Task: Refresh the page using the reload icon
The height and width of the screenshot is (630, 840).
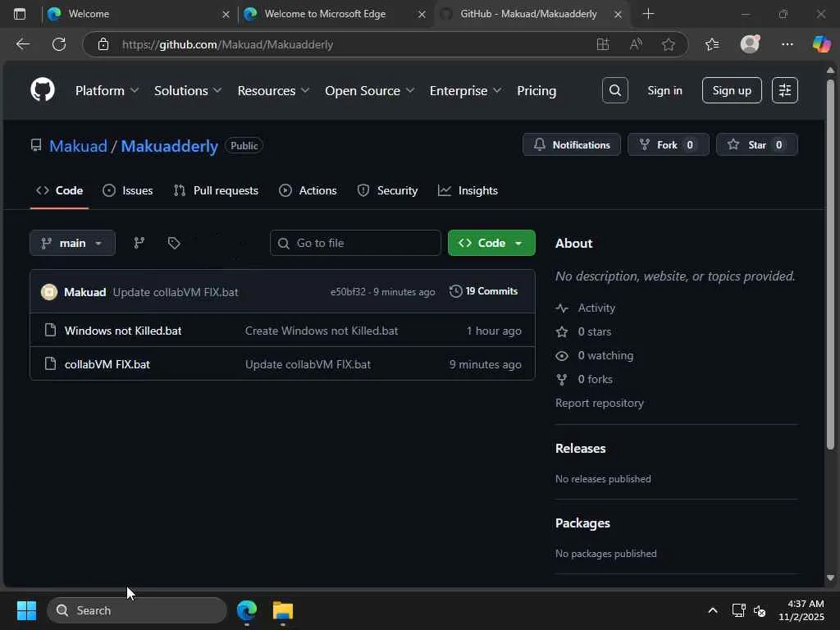Action: (59, 44)
